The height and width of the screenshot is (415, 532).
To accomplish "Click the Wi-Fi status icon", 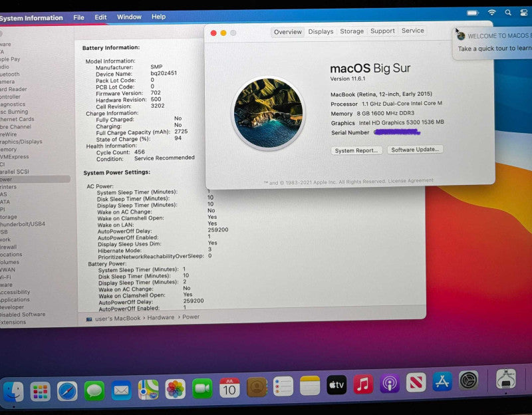I will [x=491, y=13].
